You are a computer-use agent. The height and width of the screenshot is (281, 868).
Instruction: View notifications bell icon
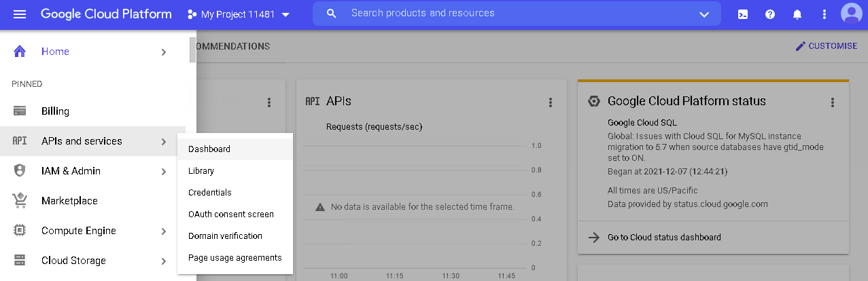point(797,14)
